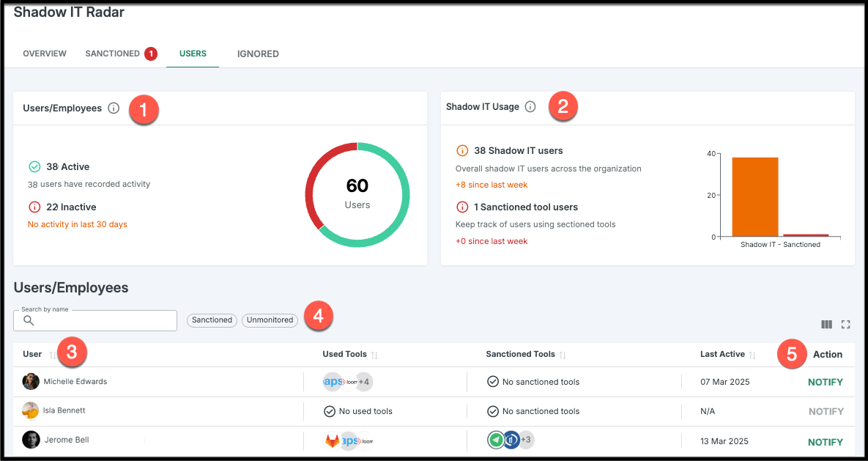Viewport: 868px width, 461px height.
Task: Click the aps tool icon in Michelle Edwards' row
Action: pyautogui.click(x=333, y=382)
